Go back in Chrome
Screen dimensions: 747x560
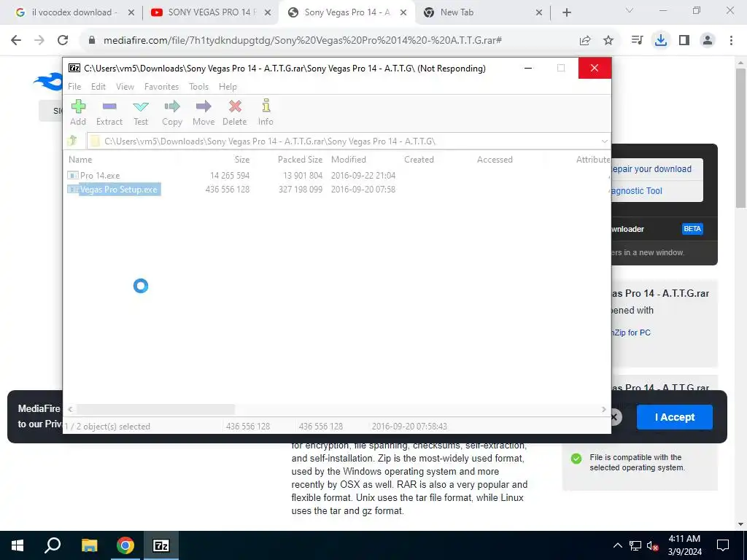point(16,41)
